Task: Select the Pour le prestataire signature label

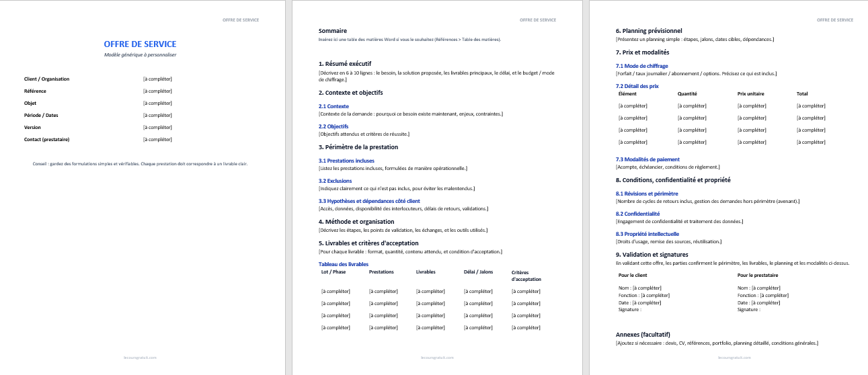Action: pos(758,276)
